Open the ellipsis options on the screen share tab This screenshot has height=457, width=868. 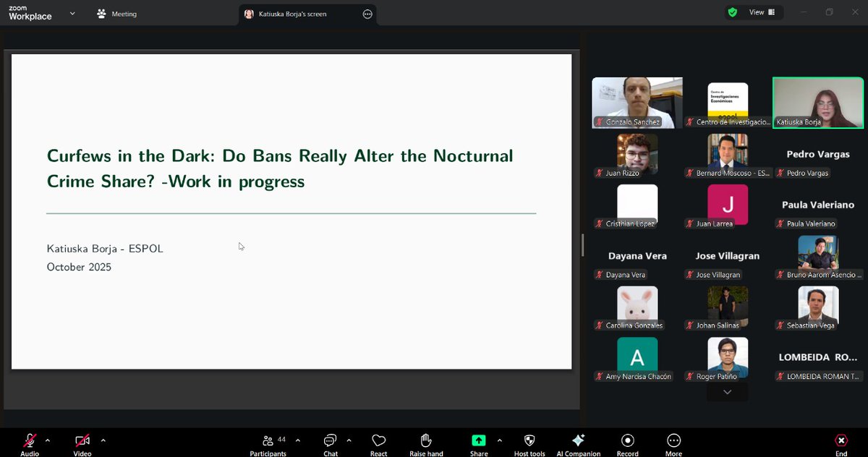367,14
